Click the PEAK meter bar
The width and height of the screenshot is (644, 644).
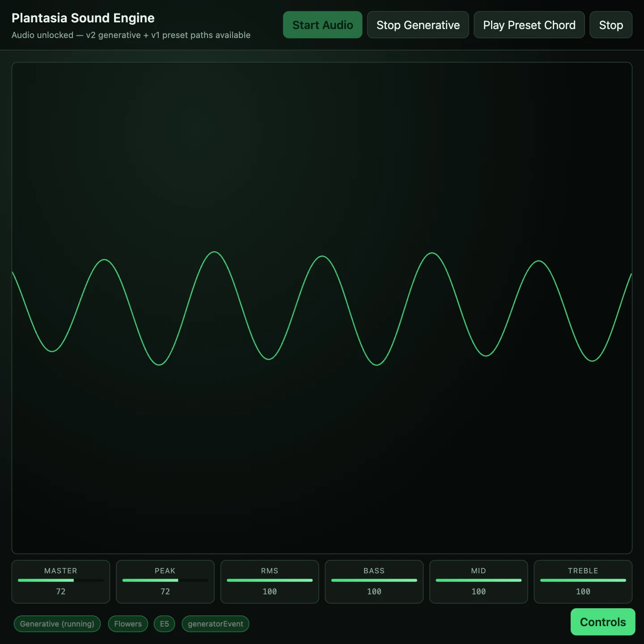tap(165, 580)
